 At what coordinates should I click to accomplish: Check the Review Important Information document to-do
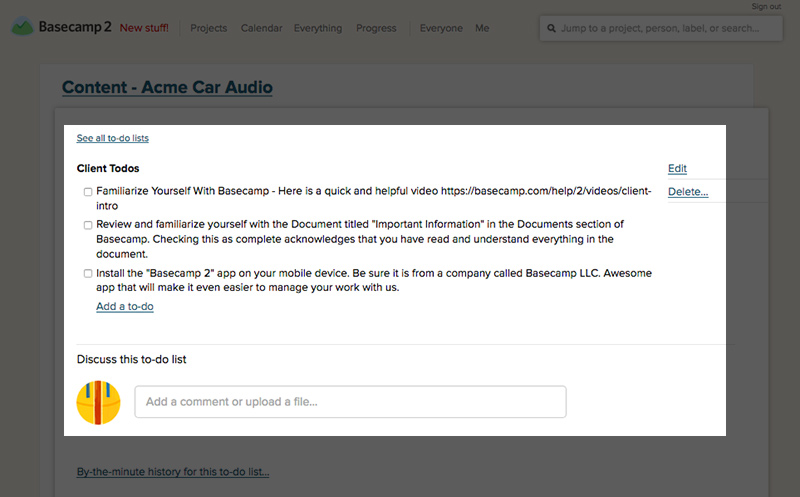coord(88,225)
